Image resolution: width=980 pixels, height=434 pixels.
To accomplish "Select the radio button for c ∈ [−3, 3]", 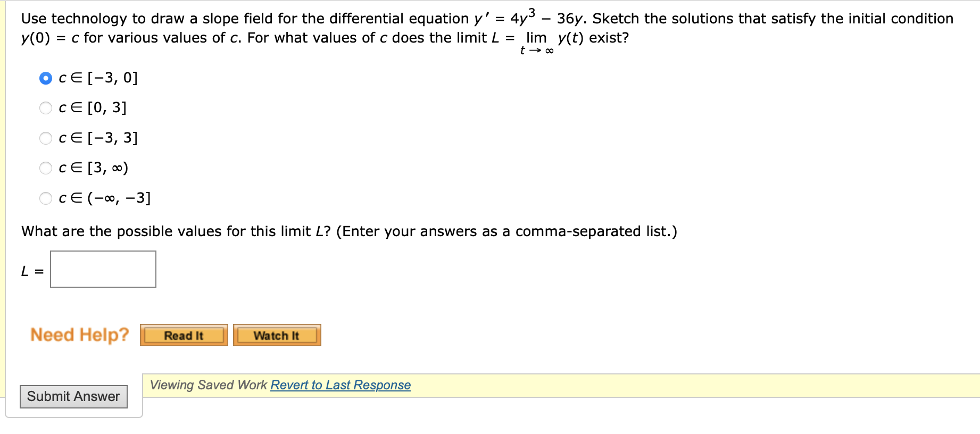I will [45, 138].
